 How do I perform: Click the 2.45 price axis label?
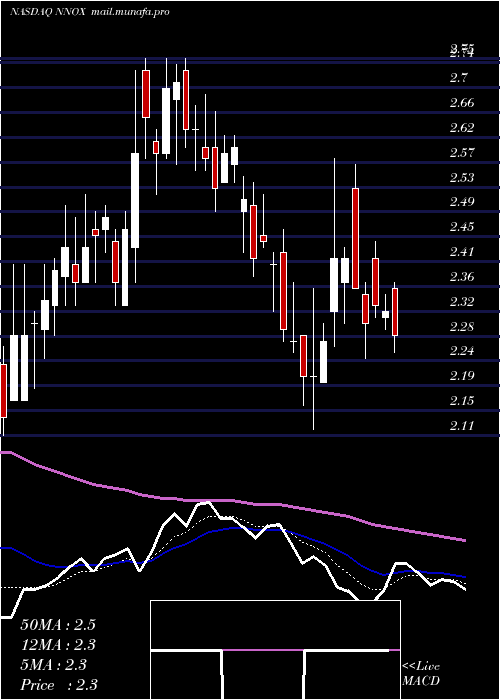click(462, 227)
